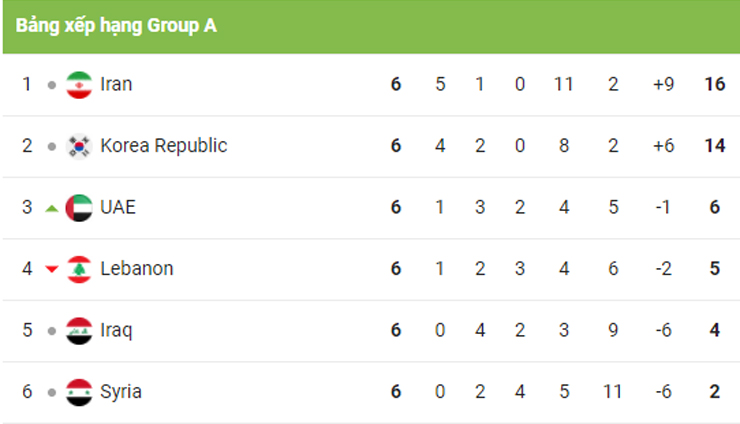
Task: Select the Lebanon team name
Action: click(x=136, y=269)
